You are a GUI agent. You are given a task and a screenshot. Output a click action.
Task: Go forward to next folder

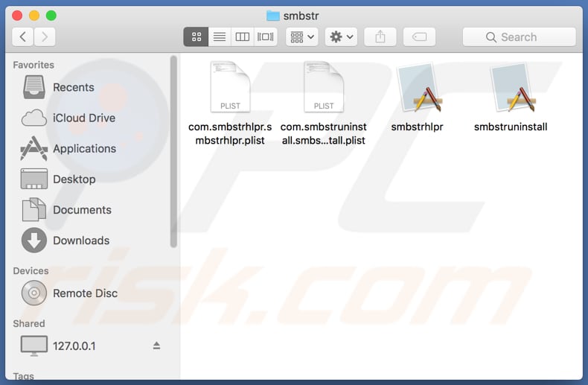point(45,36)
